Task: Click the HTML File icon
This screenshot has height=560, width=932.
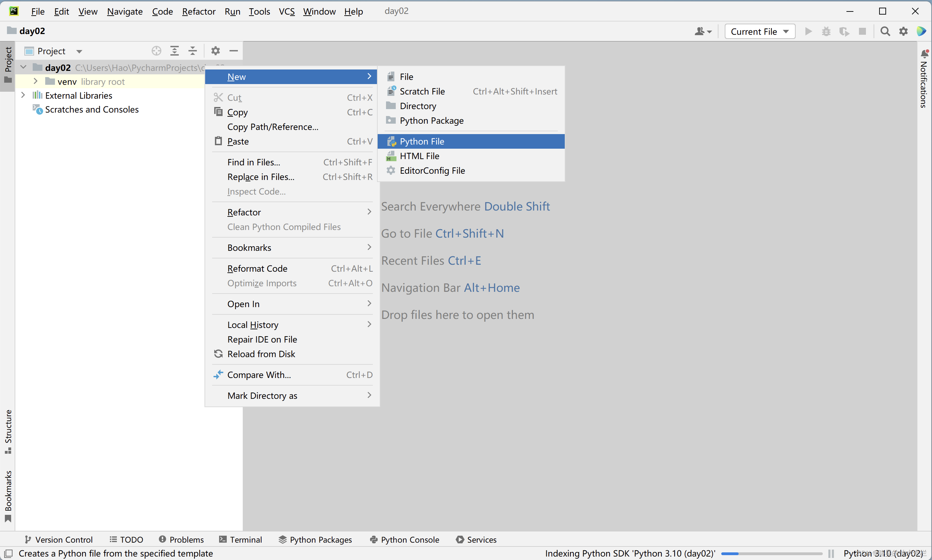Action: [391, 156]
